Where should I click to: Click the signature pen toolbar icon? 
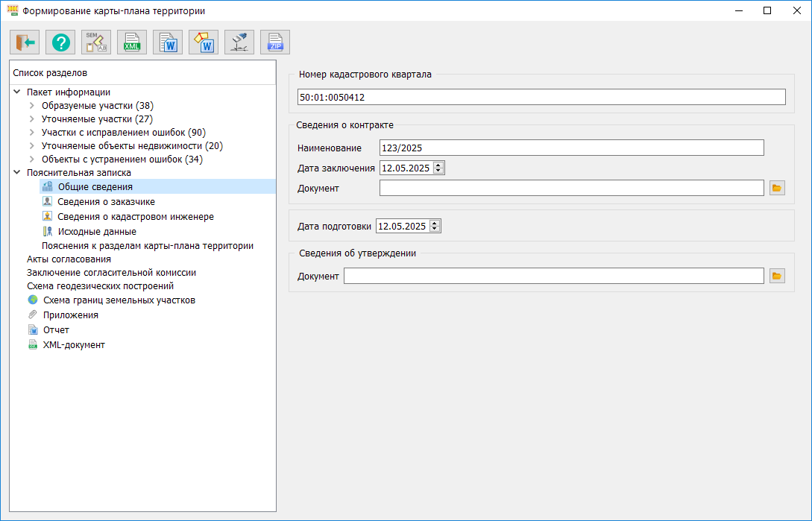239,42
